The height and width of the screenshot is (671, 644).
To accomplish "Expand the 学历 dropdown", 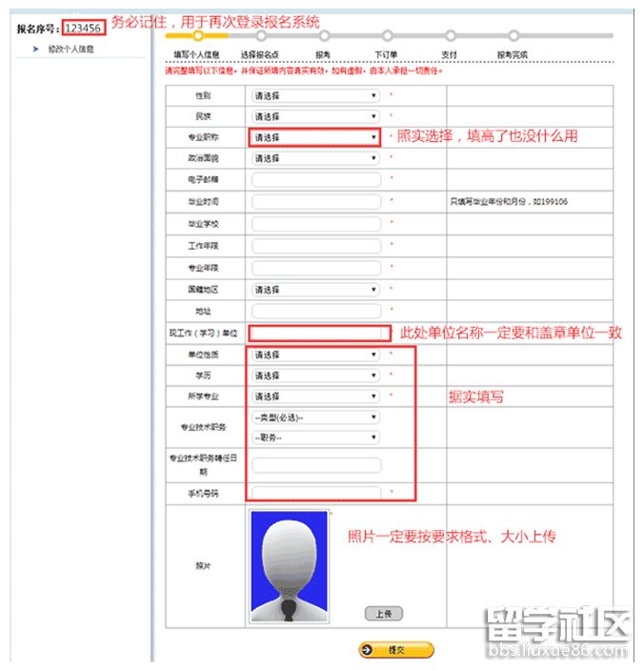I will (315, 376).
